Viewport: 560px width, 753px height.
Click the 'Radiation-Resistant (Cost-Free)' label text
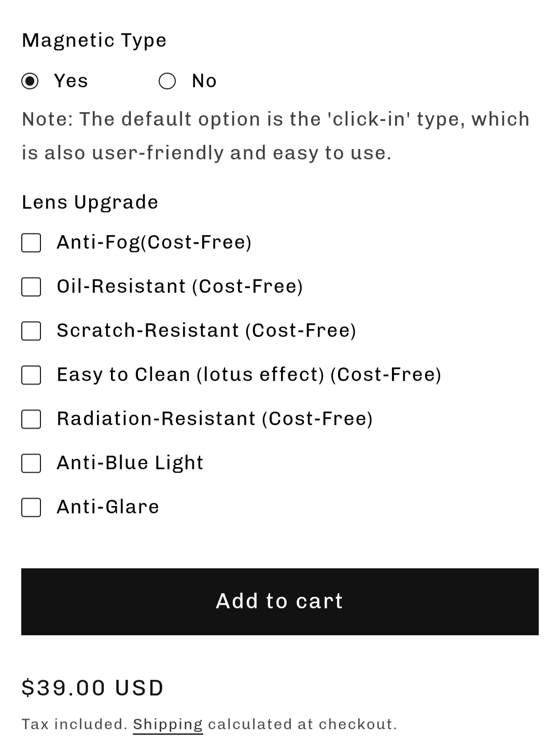(x=215, y=419)
